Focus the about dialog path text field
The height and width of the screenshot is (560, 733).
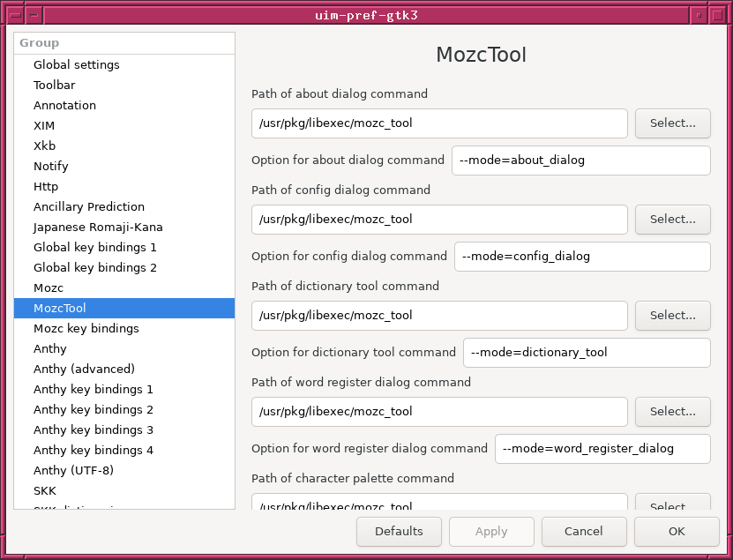pyautogui.click(x=439, y=123)
